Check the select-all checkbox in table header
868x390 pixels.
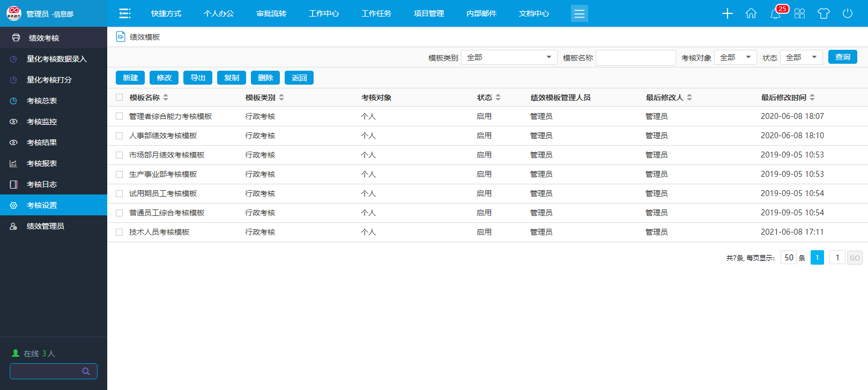point(120,97)
